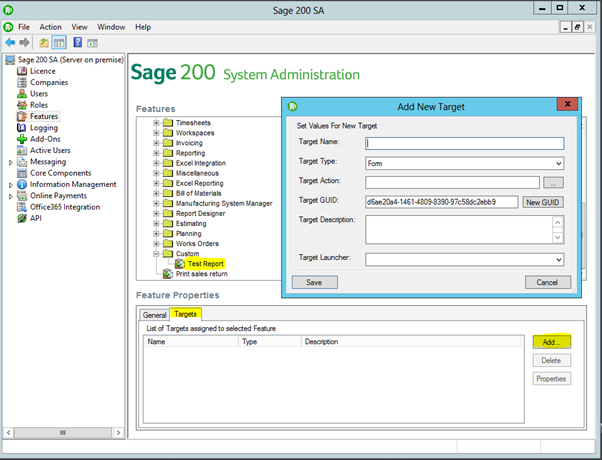Click the Name column header
This screenshot has width=602, height=460.
191,342
